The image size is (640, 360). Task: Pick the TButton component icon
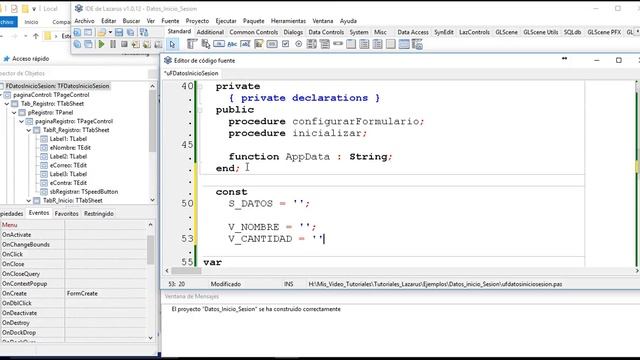(x=219, y=44)
